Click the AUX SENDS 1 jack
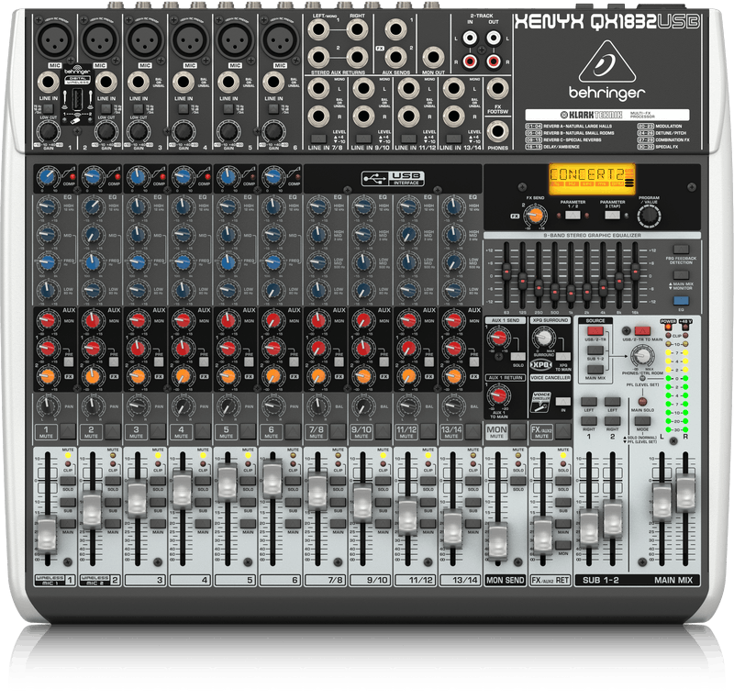This screenshot has width=734, height=700. (396, 29)
